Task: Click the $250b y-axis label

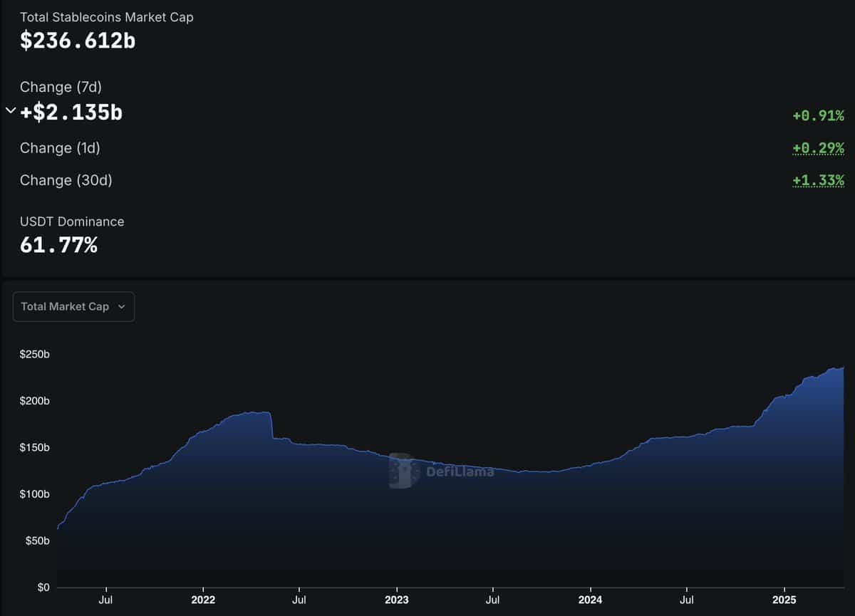Action: coord(33,354)
